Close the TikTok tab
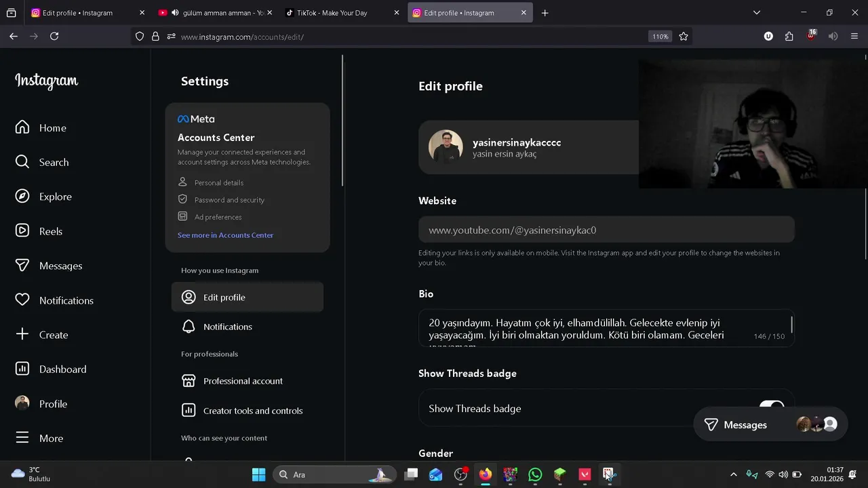 pos(396,13)
